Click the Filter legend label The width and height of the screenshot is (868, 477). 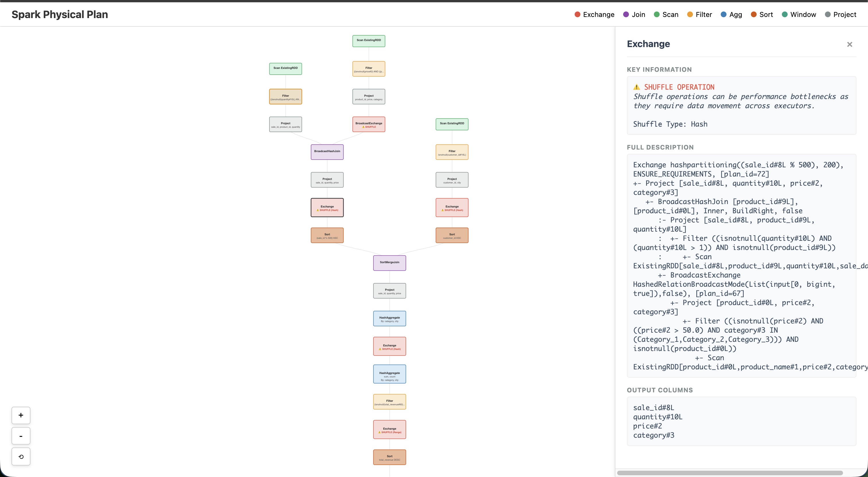704,14
